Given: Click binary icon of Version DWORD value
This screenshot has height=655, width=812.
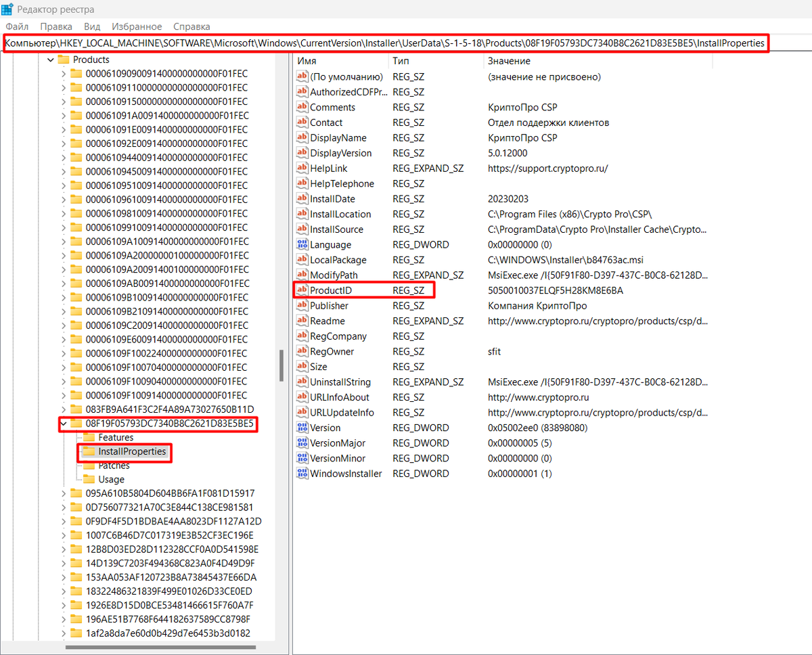Looking at the screenshot, I should click(302, 428).
